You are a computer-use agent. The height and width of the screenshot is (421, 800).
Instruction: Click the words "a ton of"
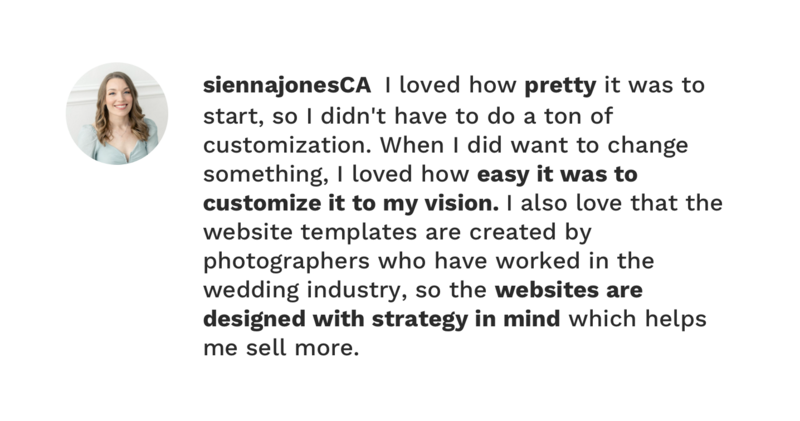click(568, 116)
